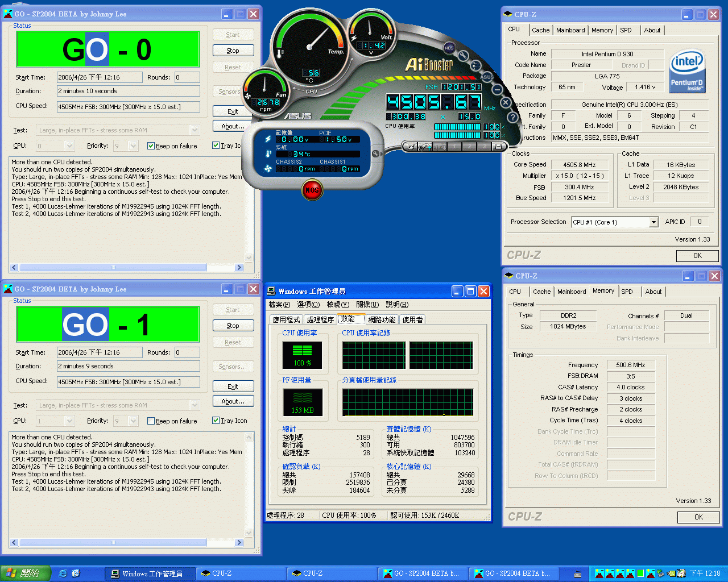Open the nVidia settings icon in the system tray

point(671,573)
